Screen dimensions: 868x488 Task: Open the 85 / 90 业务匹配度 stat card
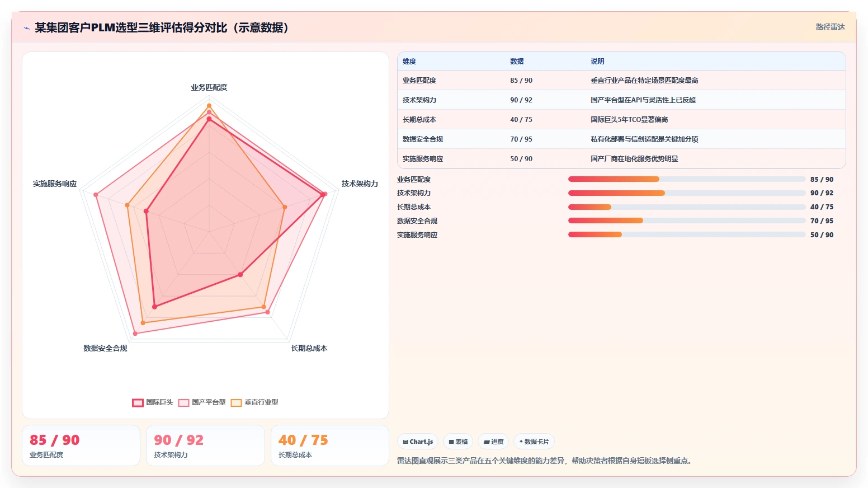coord(81,445)
